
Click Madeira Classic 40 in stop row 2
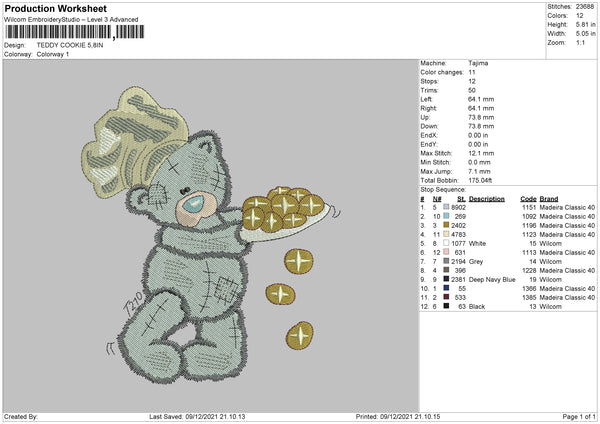click(567, 216)
